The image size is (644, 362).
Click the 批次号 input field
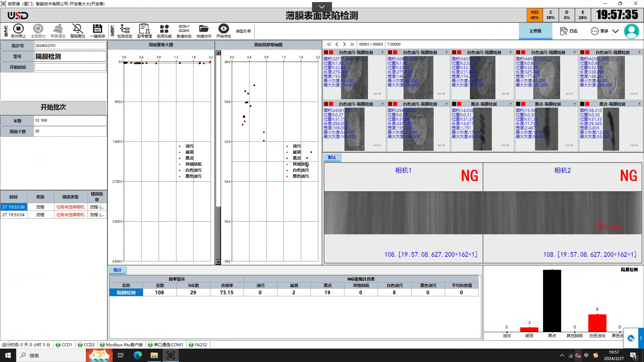70,46
